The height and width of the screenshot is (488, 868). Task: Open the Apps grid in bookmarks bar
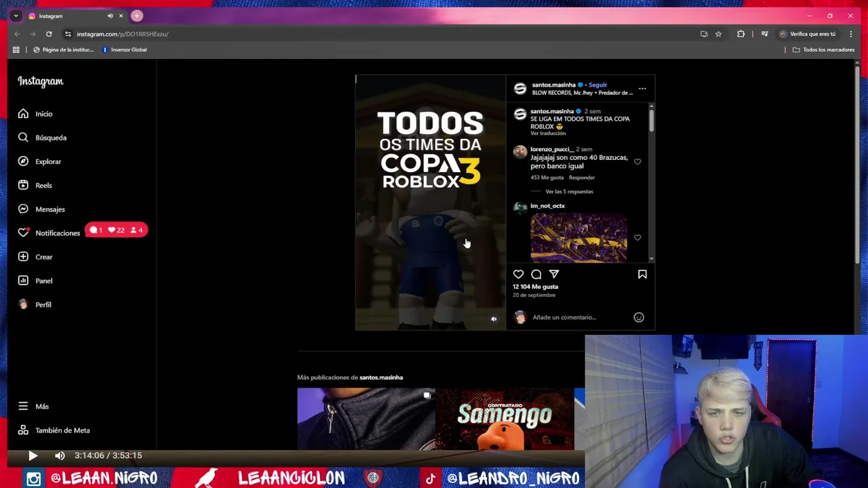tap(16, 49)
